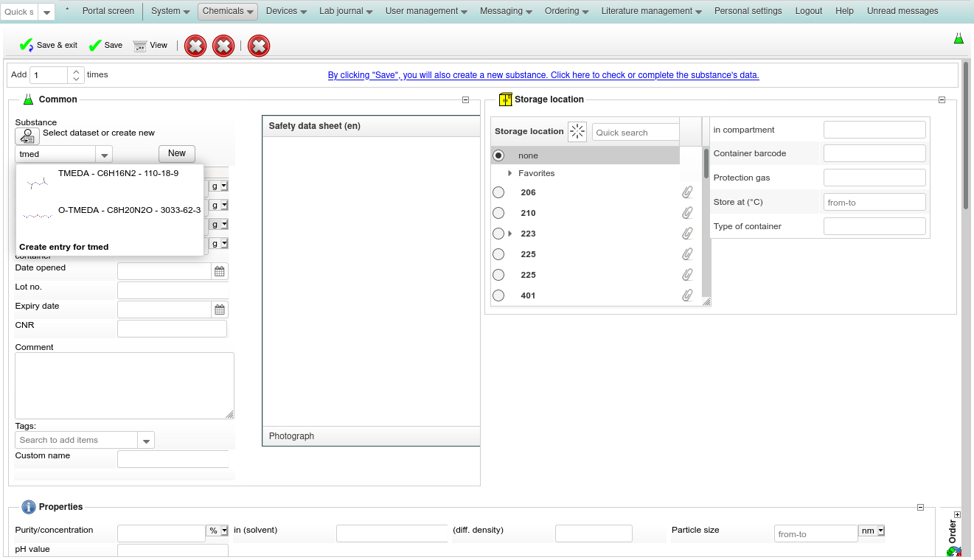Click the paperclip icon for storage 206
The width and height of the screenshot is (974, 560).
tap(687, 192)
